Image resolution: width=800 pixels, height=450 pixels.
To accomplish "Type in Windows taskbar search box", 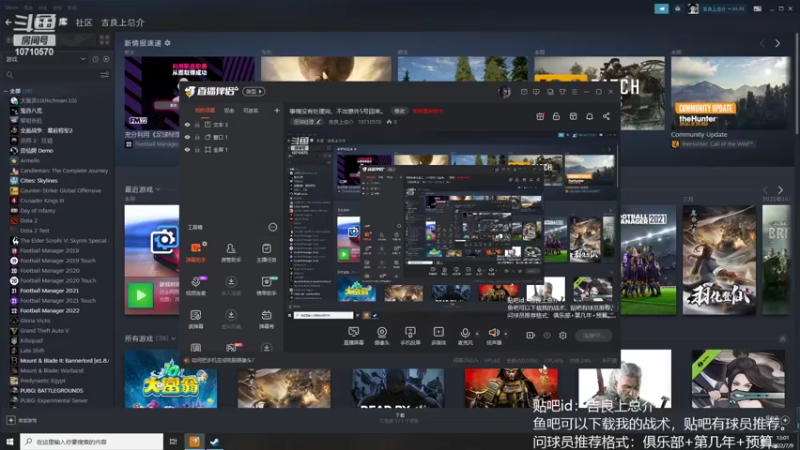I will pyautogui.click(x=92, y=441).
